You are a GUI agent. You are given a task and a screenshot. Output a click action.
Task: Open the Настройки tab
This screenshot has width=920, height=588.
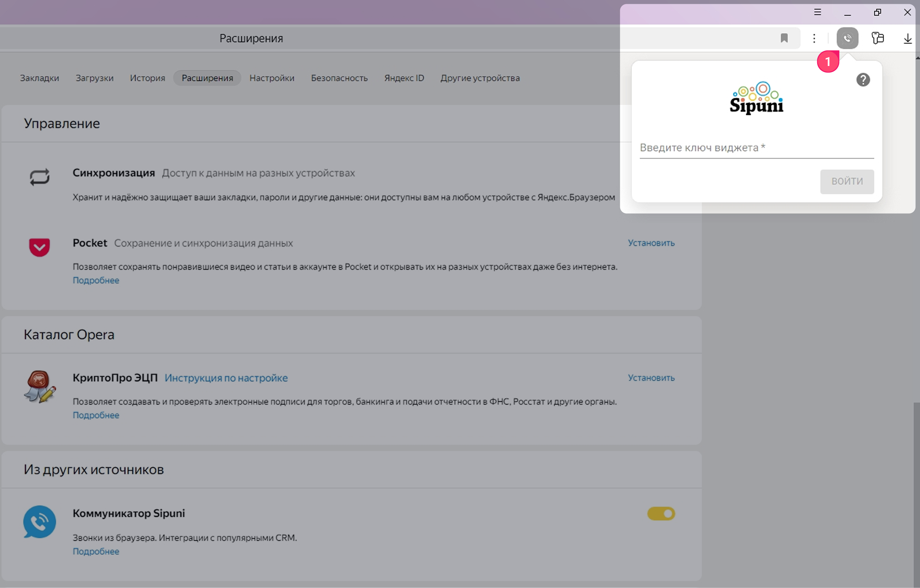[272, 78]
